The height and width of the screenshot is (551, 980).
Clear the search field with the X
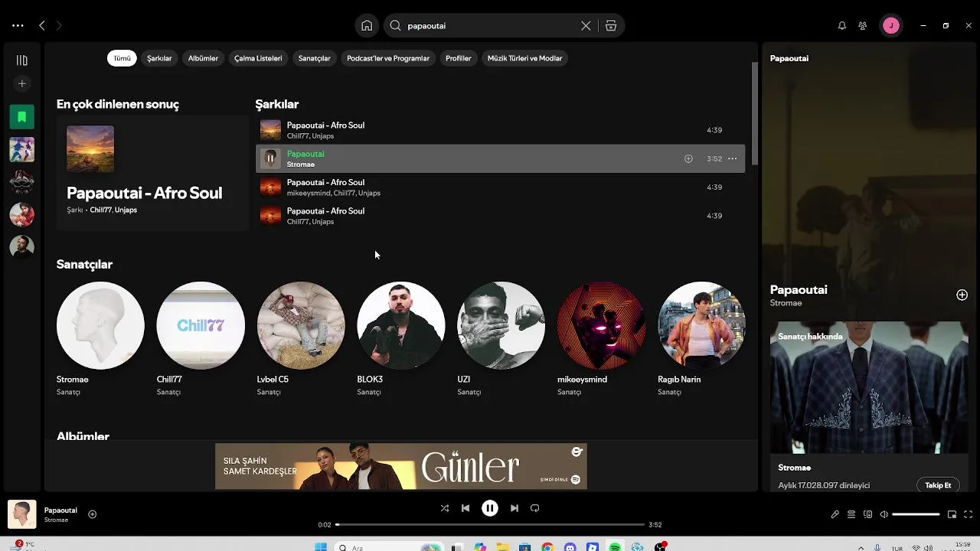pos(586,25)
